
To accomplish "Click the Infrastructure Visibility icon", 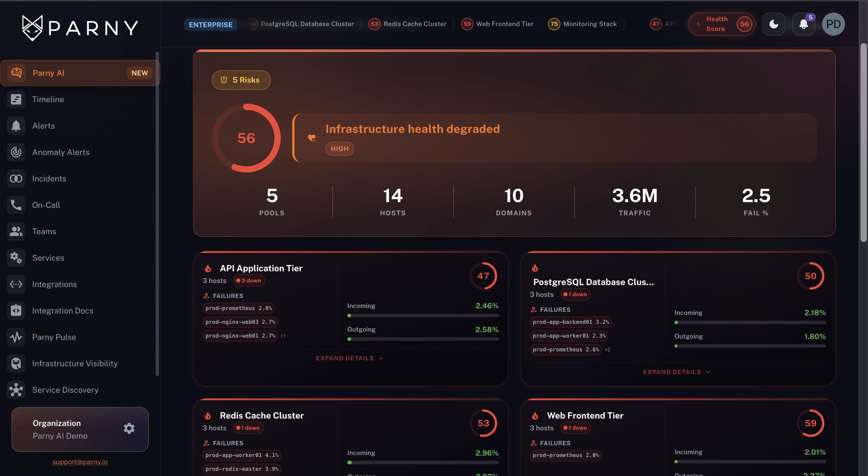I will pos(16,363).
